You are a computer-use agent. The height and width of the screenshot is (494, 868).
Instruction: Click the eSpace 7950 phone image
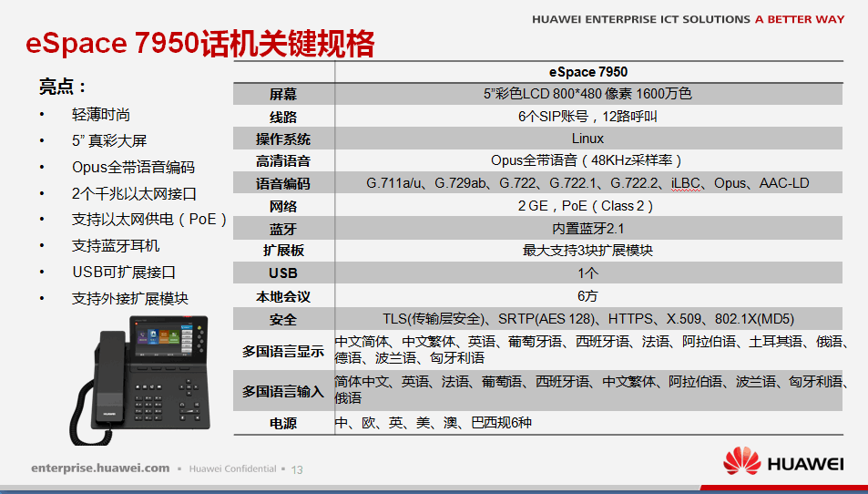click(x=139, y=379)
